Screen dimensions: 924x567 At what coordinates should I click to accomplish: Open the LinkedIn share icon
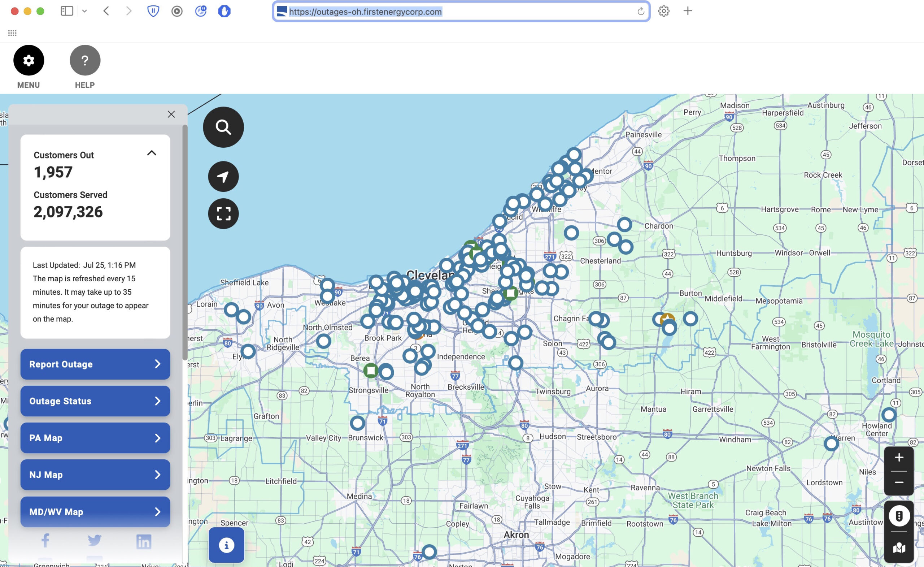point(144,541)
